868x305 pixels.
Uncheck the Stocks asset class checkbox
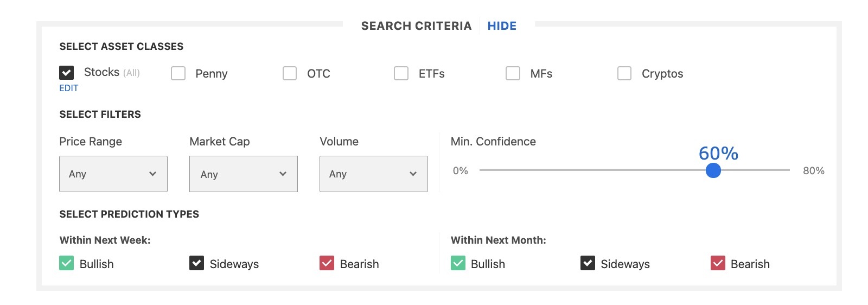(66, 73)
